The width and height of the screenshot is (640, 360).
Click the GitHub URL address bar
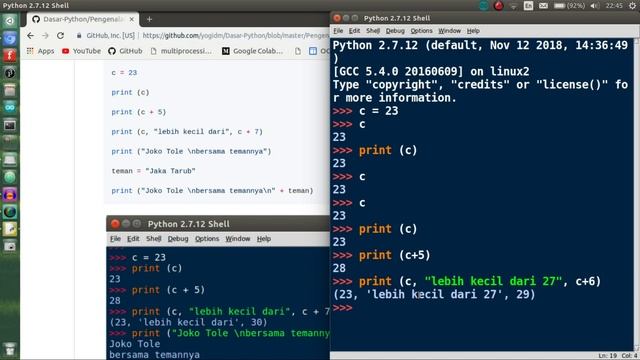click(x=236, y=36)
